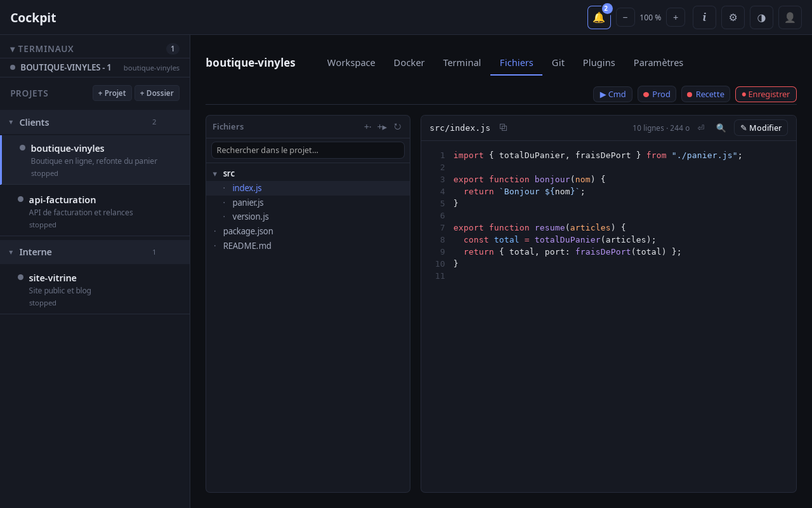The image size is (812, 508).
Task: Open the notifications bell
Action: pyautogui.click(x=599, y=18)
